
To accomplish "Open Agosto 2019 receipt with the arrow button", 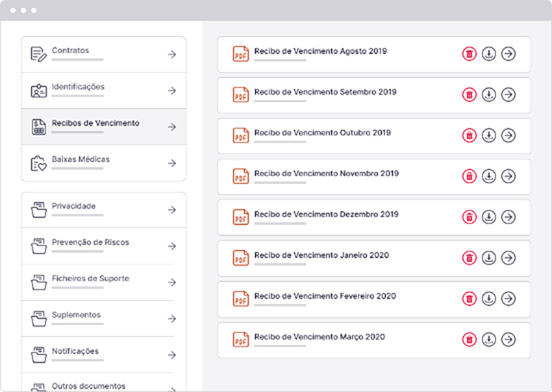I will click(x=508, y=54).
